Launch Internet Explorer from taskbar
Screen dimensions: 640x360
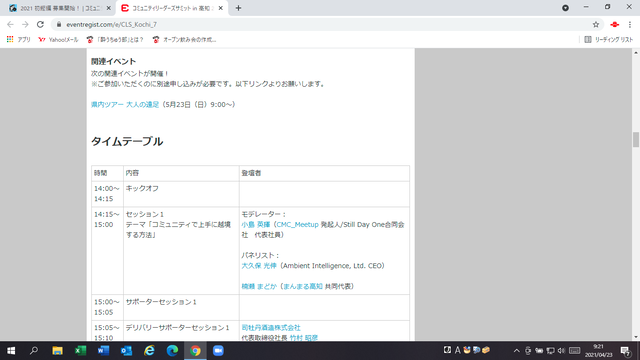(x=149, y=351)
